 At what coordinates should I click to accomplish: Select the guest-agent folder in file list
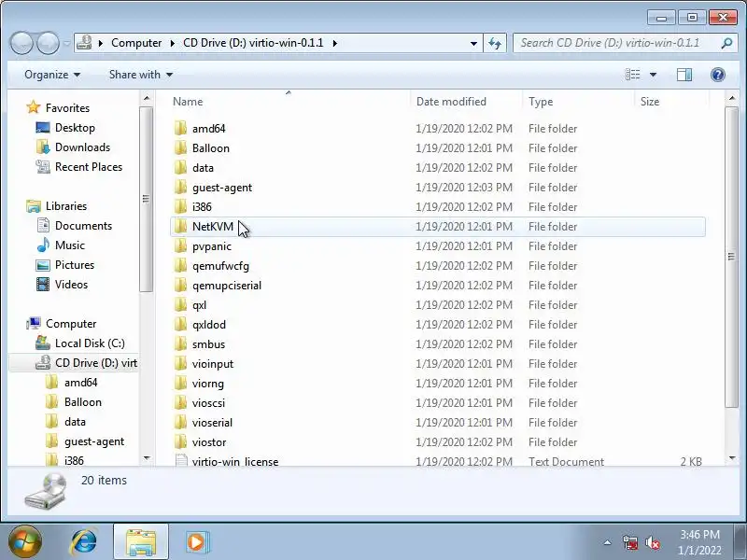click(x=222, y=188)
